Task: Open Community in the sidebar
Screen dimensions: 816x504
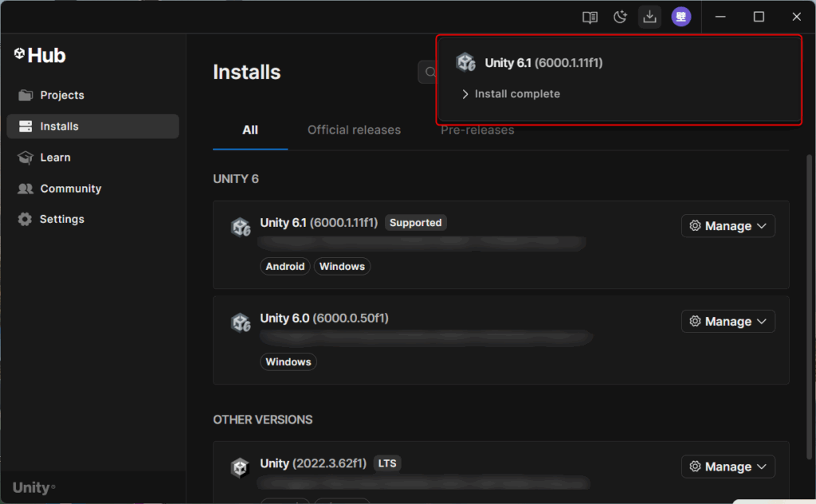Action: (x=92, y=188)
